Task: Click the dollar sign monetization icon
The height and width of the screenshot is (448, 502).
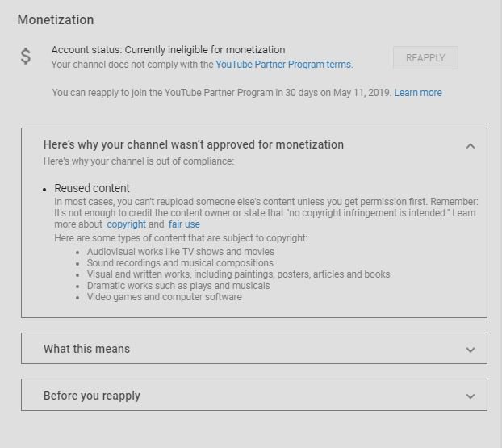Action: [26, 56]
